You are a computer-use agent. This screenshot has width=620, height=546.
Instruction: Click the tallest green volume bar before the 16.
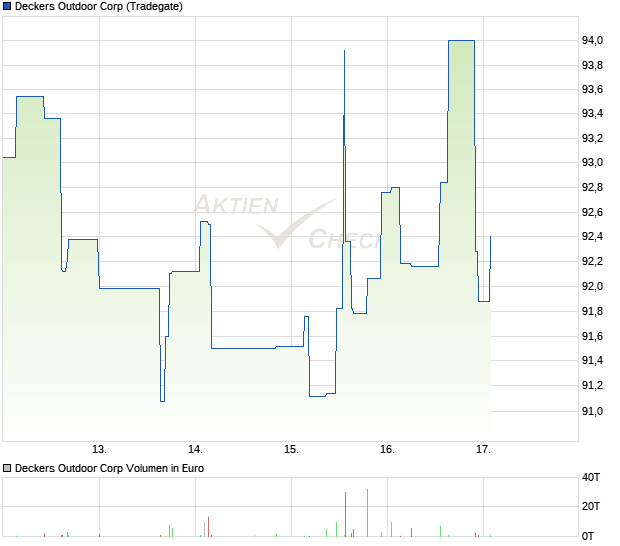[x=367, y=513]
